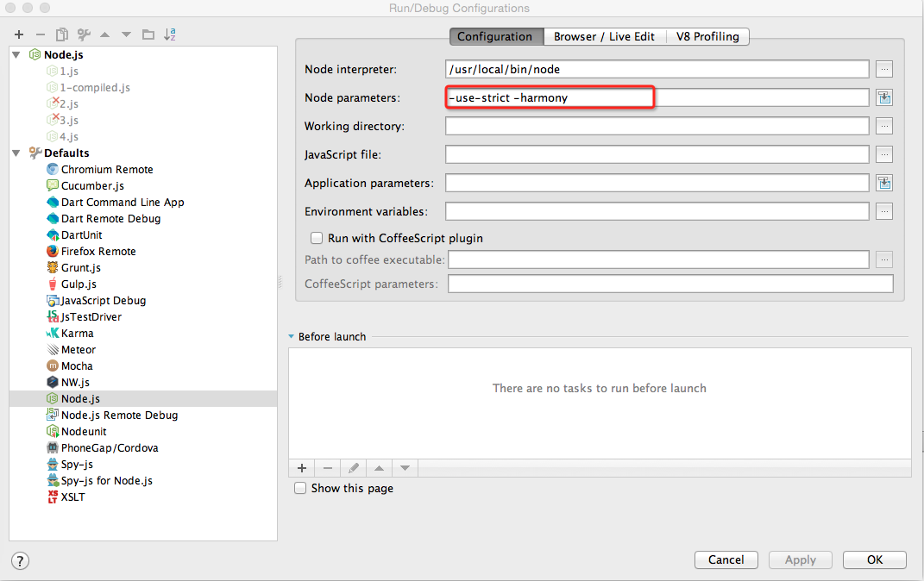Image resolution: width=924 pixels, height=581 pixels.
Task: Select the Firefox Remote default
Action: click(x=97, y=252)
